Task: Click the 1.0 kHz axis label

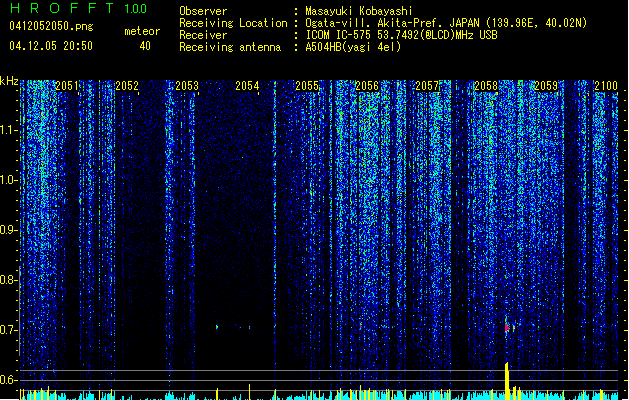Action: click(8, 180)
